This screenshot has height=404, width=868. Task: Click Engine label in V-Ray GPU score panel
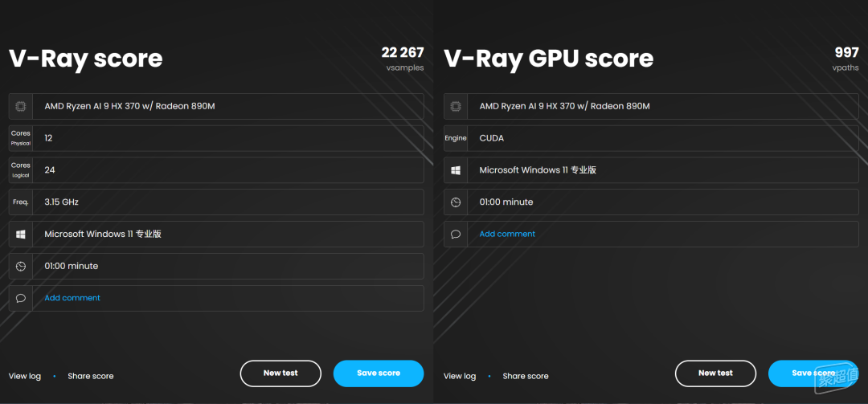coord(456,138)
